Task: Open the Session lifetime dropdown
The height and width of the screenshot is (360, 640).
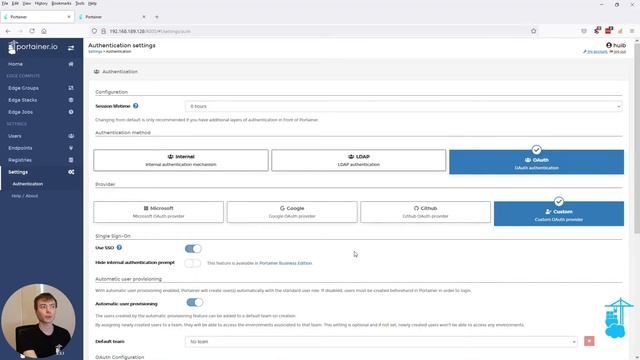Action: pyautogui.click(x=404, y=106)
